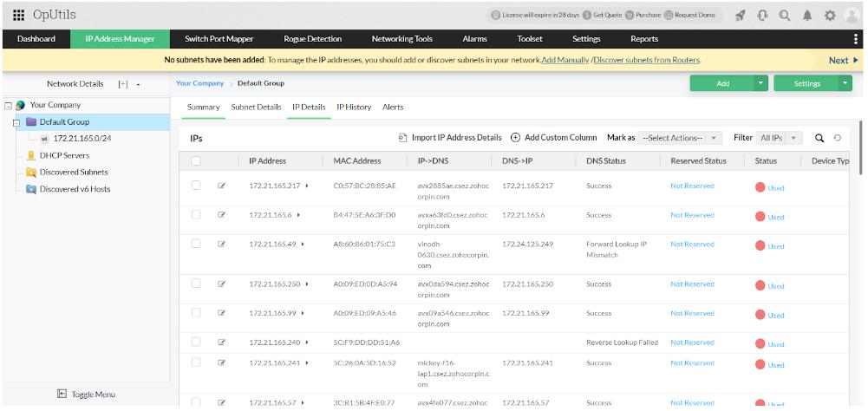
Task: Tick the checkbox for 172.21.165.99
Action: (196, 312)
